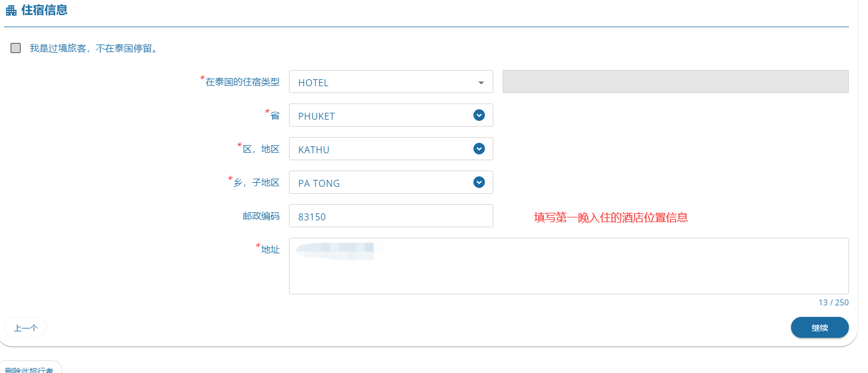This screenshot has width=868, height=373.
Task: Click the chevron icon on the 乡，子地区 dropdown
Action: click(479, 182)
